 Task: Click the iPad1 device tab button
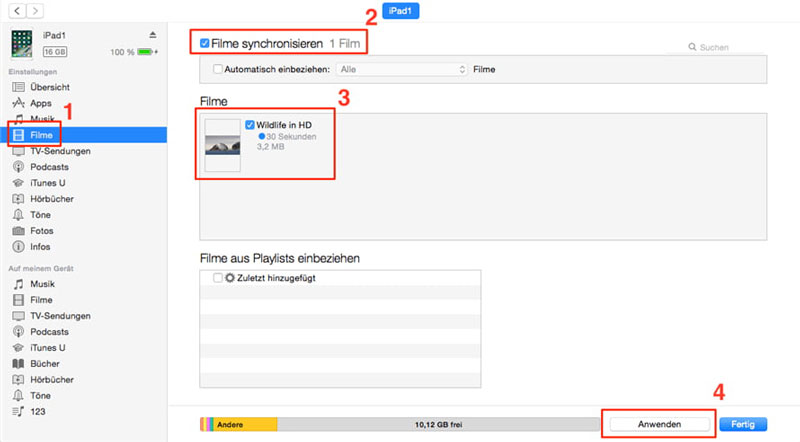pyautogui.click(x=401, y=11)
